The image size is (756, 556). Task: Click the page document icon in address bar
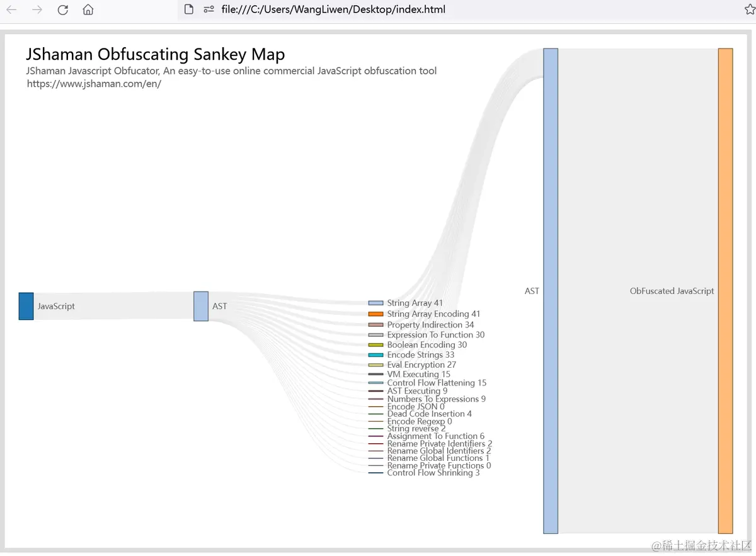(x=188, y=9)
